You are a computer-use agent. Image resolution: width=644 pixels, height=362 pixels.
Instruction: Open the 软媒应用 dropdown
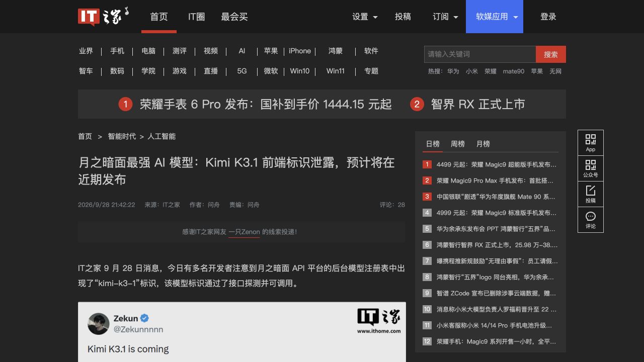click(495, 17)
